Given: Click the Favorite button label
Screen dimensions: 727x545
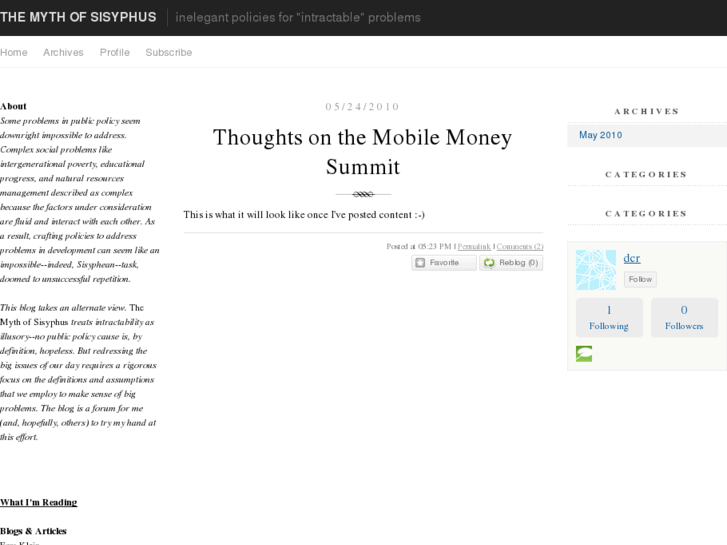Looking at the screenshot, I should pos(445,263).
